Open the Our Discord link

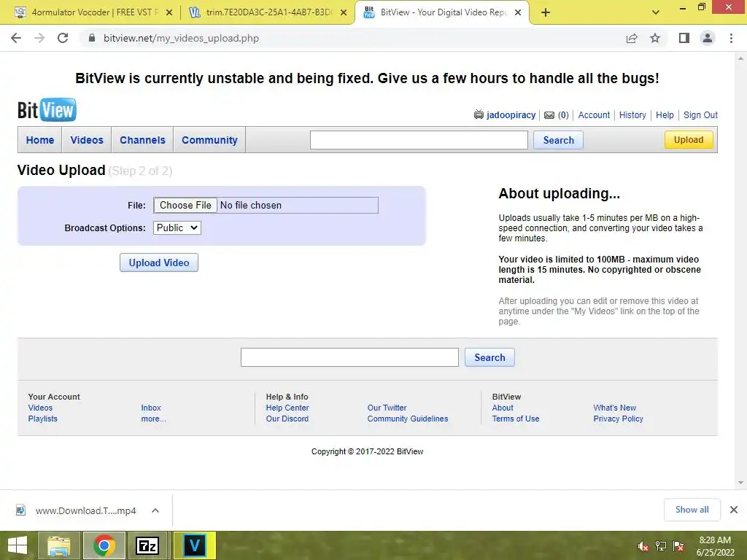point(287,419)
